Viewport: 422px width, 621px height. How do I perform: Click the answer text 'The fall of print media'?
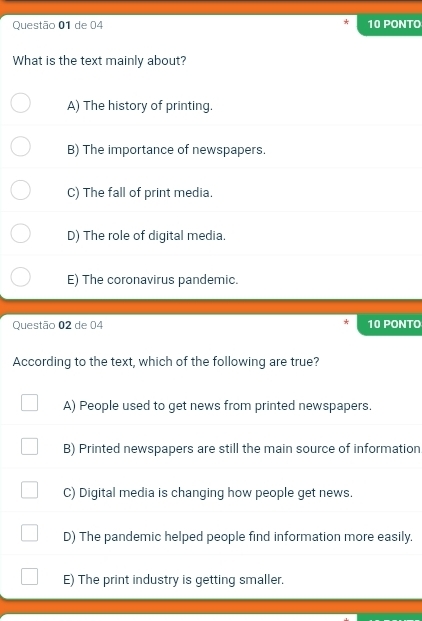pyautogui.click(x=148, y=192)
